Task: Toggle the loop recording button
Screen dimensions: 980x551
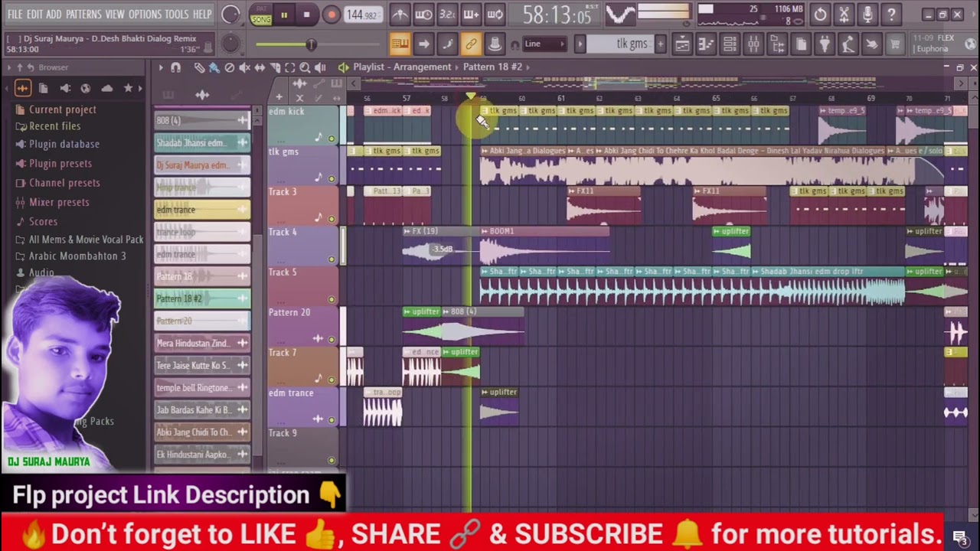Action: tap(495, 15)
